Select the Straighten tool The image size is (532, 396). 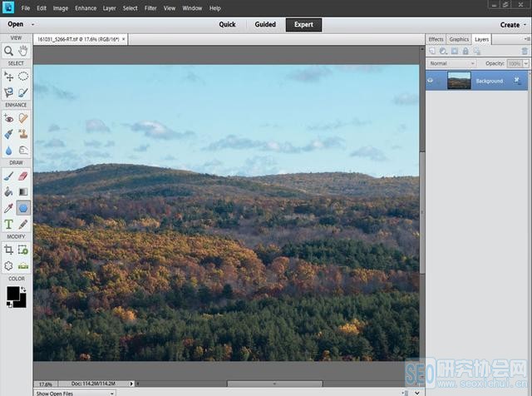(x=23, y=266)
